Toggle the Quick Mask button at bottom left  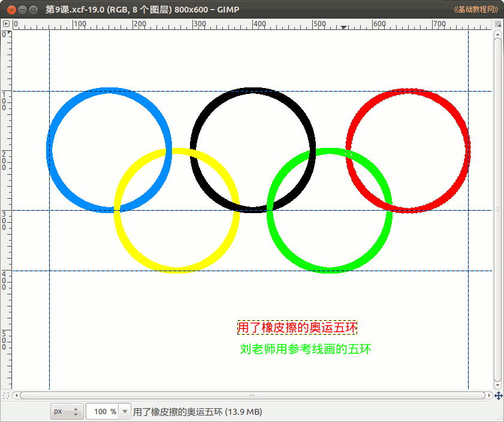click(6, 395)
